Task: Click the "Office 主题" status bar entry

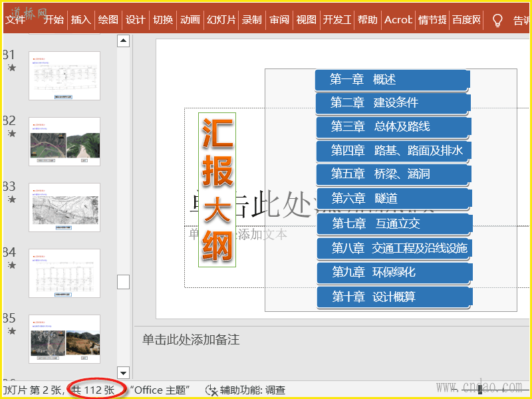Action: point(160,390)
